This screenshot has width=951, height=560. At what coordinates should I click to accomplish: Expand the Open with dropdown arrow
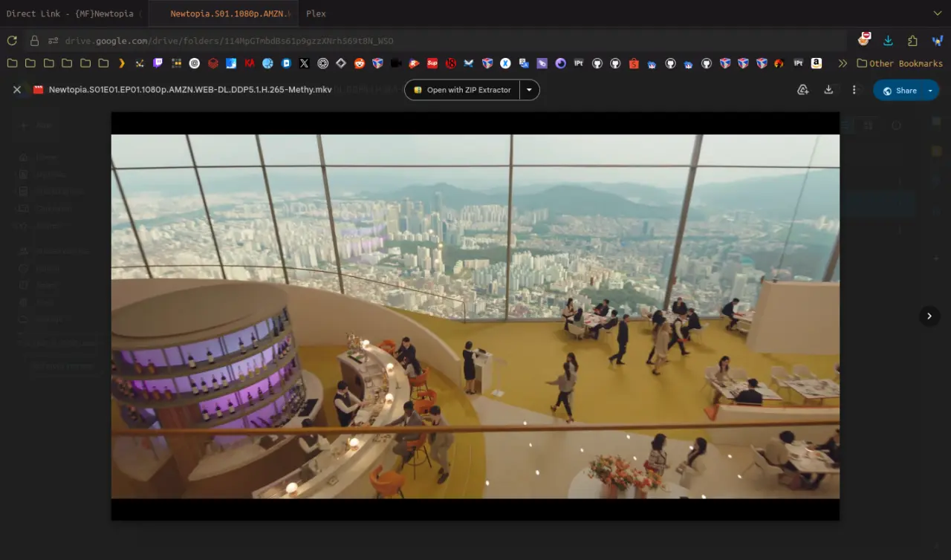(530, 90)
